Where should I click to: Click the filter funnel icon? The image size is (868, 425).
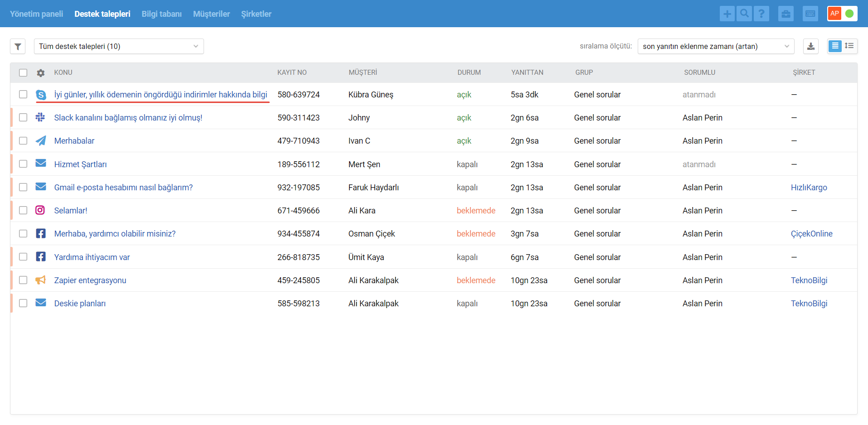point(18,46)
